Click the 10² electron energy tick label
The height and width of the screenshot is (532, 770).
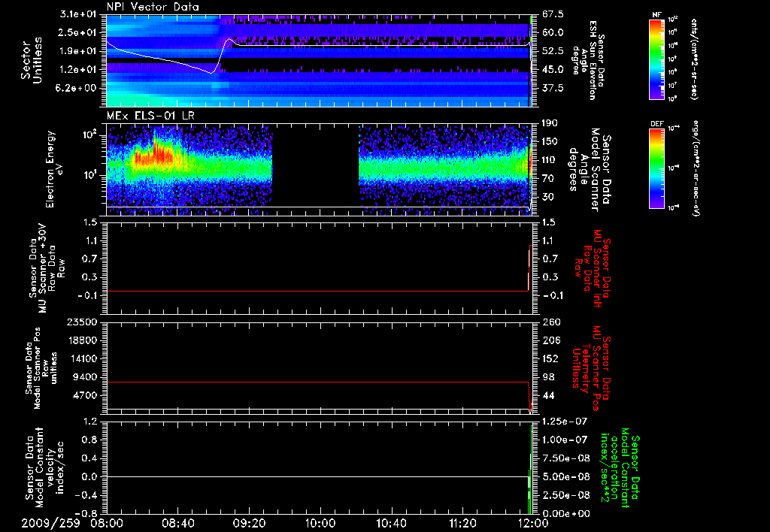91,135
